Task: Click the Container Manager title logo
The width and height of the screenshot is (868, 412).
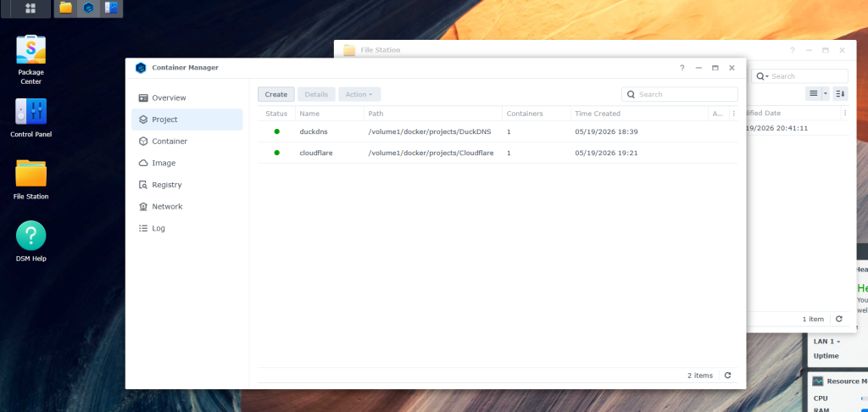Action: (x=141, y=68)
